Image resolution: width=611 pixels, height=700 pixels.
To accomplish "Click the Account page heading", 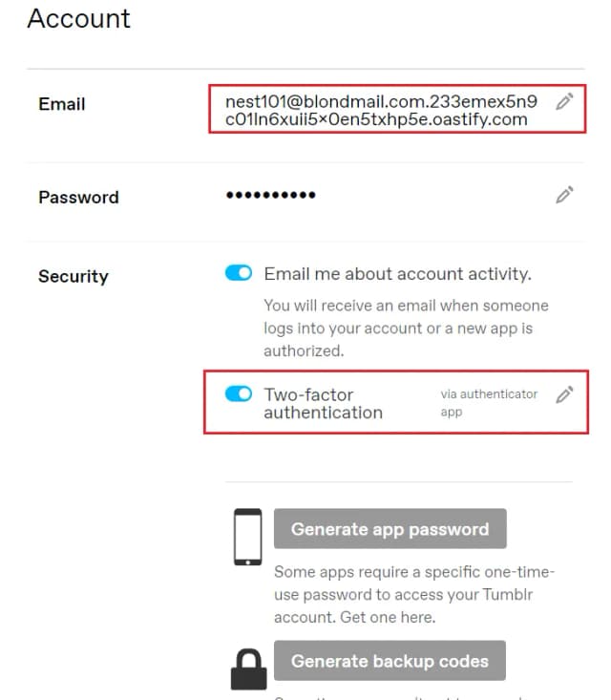I will pyautogui.click(x=79, y=18).
